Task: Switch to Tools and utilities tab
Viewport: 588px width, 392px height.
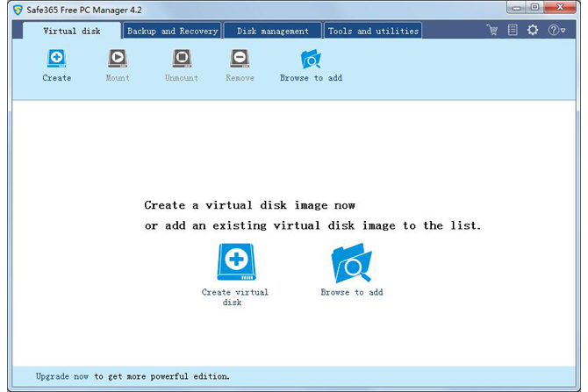Action: click(x=373, y=31)
